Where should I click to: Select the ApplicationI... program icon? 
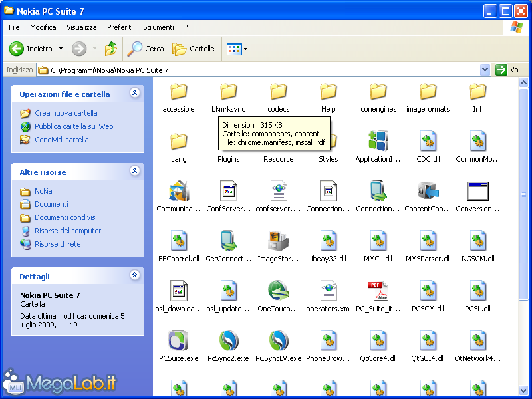pos(378,141)
